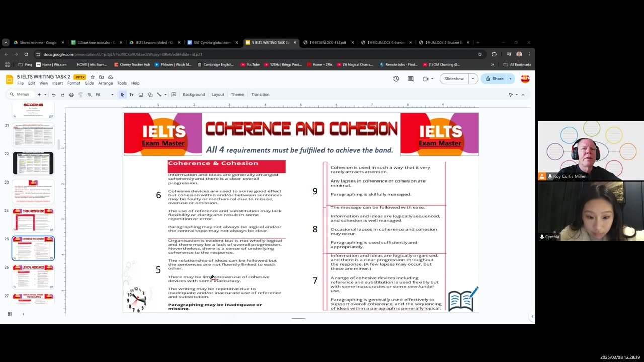The height and width of the screenshot is (362, 644).
Task: Bookmark this page with star icon
Action: point(480,54)
